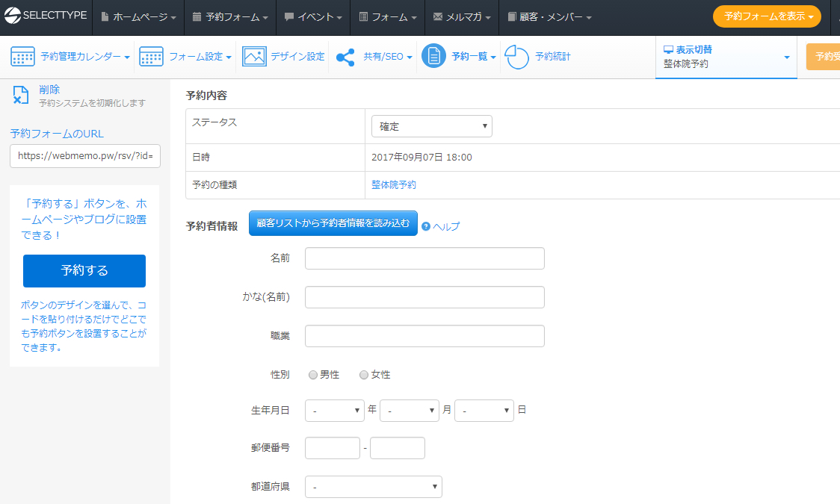The image size is (840, 504).
Task: Select the 予約一覧 document icon
Action: coord(433,57)
